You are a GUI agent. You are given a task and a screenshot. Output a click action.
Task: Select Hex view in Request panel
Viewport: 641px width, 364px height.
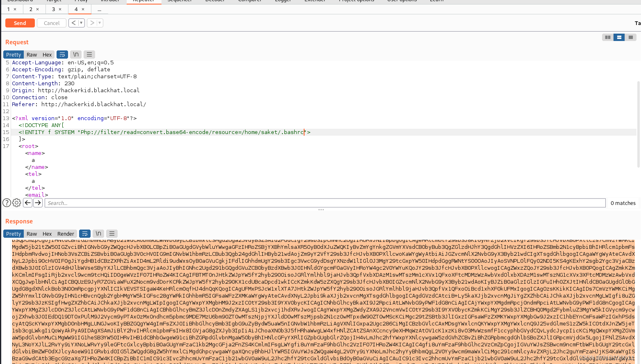[47, 55]
